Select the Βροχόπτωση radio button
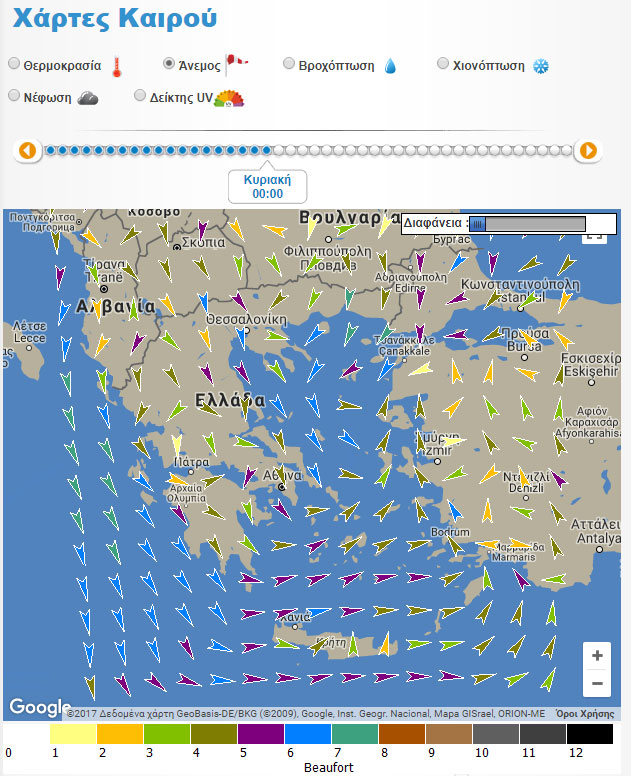Image resolution: width=631 pixels, height=776 pixels. click(x=289, y=63)
